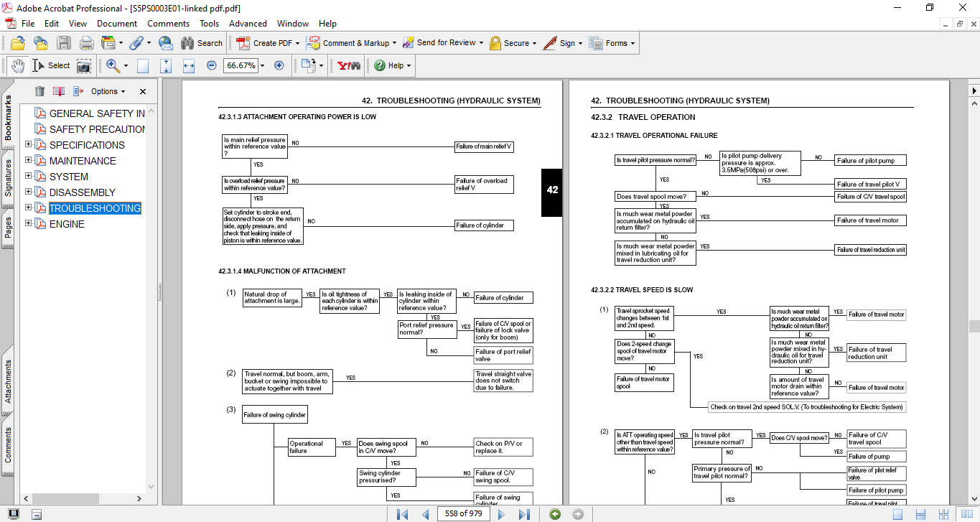
Task: Select the MAINTENANCE bookmark
Action: pyautogui.click(x=83, y=161)
